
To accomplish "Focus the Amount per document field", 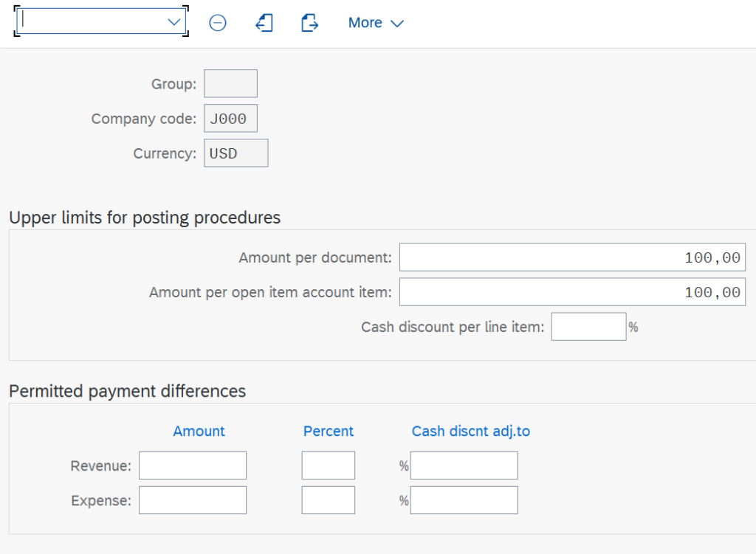I will point(571,257).
